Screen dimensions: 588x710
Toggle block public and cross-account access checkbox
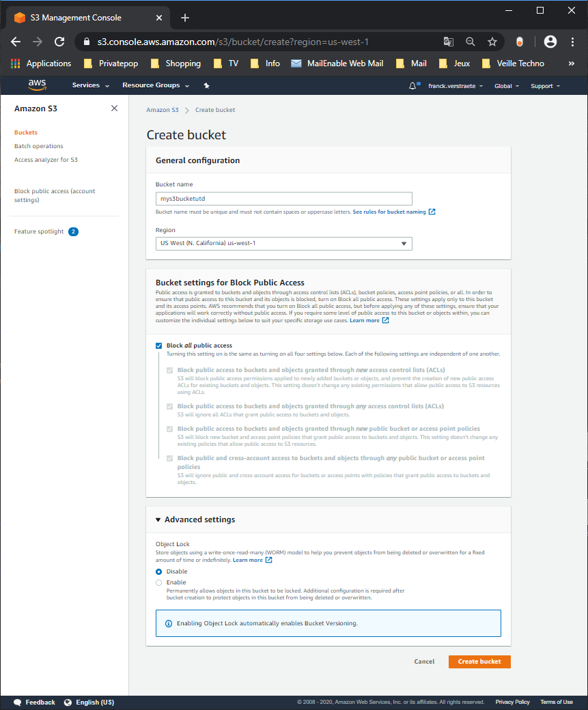click(170, 458)
